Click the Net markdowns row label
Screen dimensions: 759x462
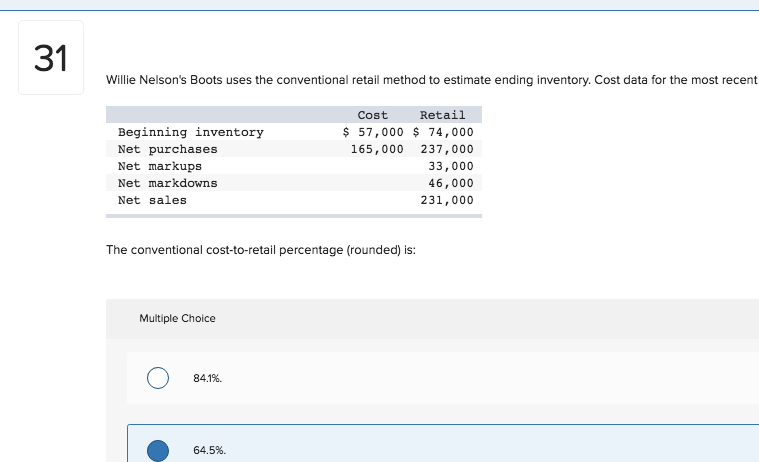[167, 183]
